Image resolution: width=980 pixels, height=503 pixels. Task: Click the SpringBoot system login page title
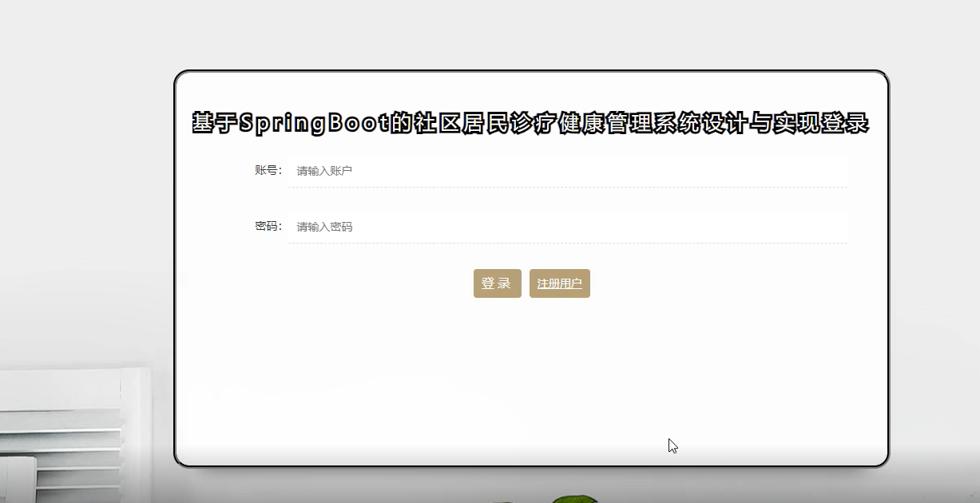coord(533,121)
